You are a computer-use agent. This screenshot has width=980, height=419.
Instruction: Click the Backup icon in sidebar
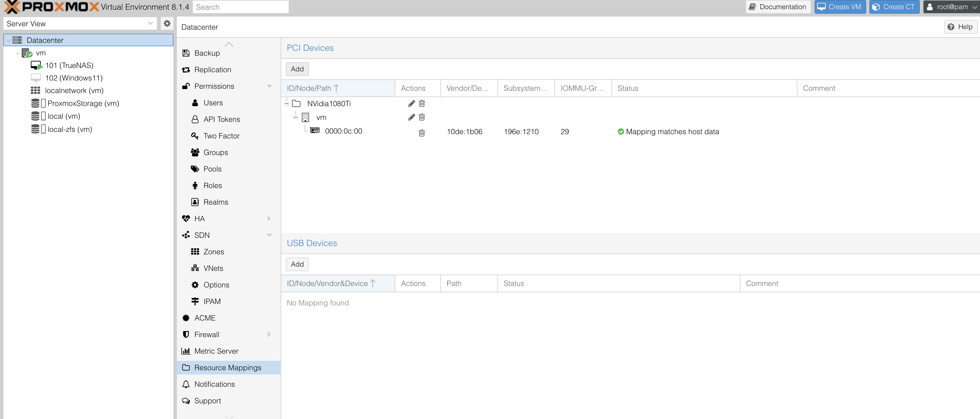(186, 53)
